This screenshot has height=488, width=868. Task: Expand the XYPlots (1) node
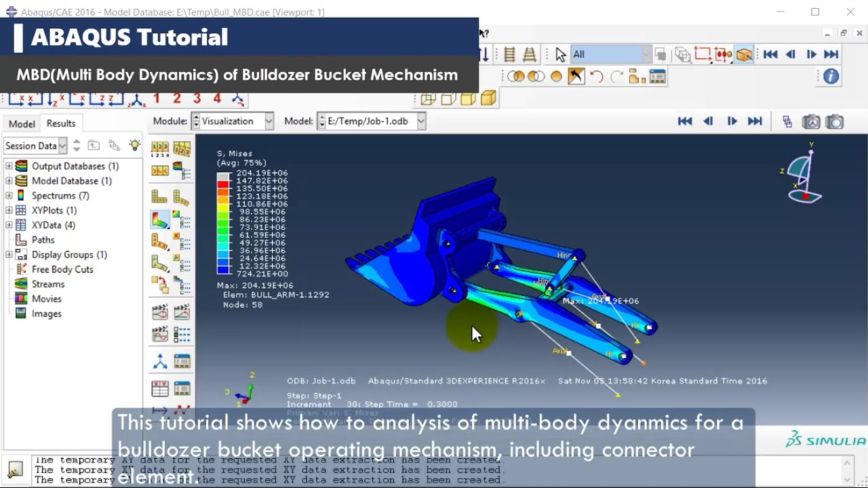click(9, 211)
